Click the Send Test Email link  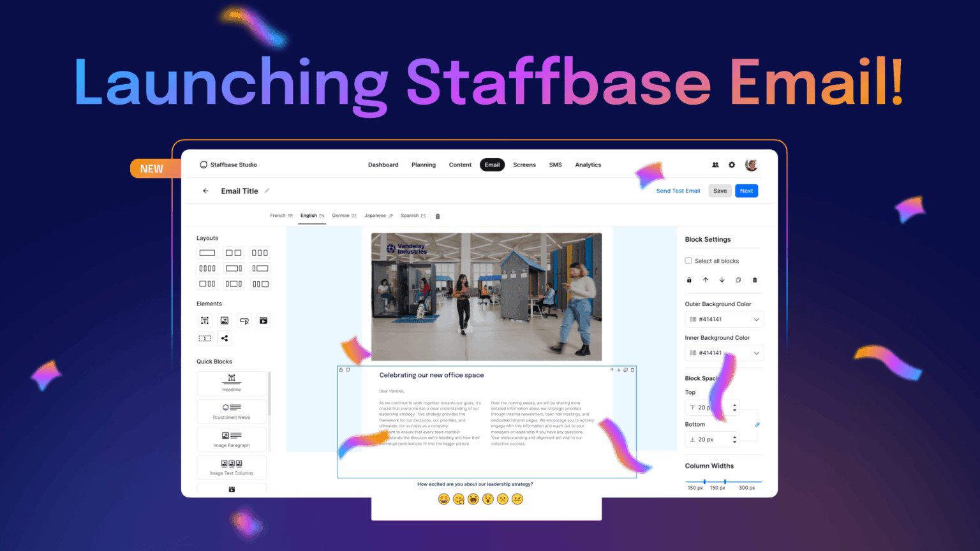[x=678, y=191]
